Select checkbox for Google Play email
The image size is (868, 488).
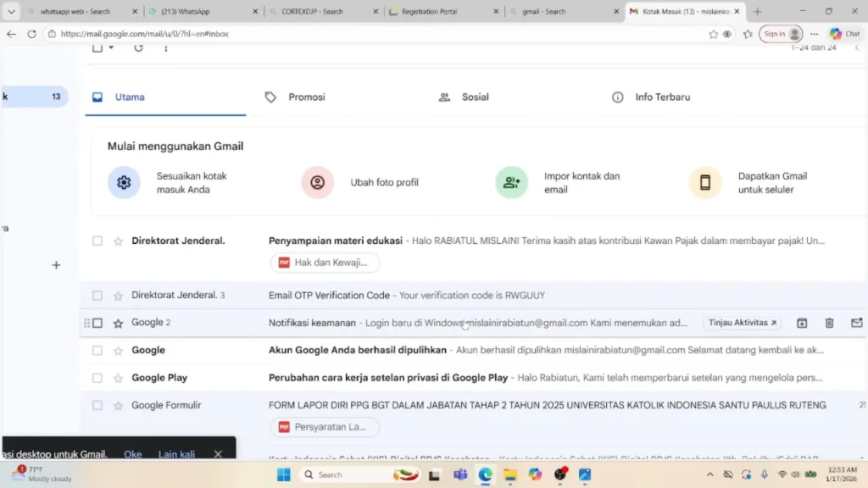point(97,378)
